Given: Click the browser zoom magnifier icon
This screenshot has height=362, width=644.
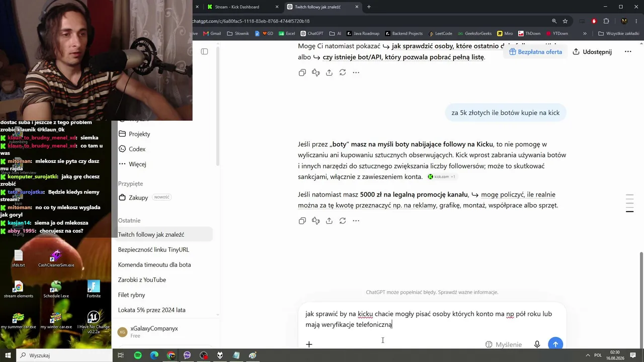Looking at the screenshot, I should 554,21.
